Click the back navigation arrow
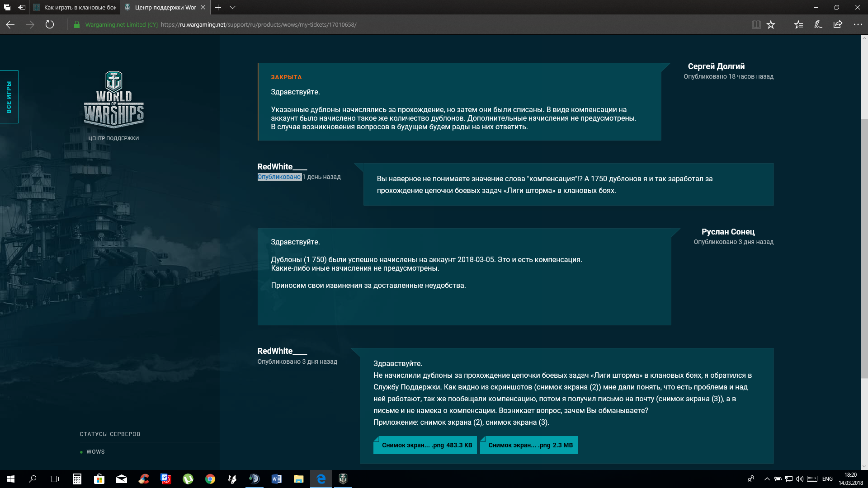The width and height of the screenshot is (868, 488). coord(10,25)
